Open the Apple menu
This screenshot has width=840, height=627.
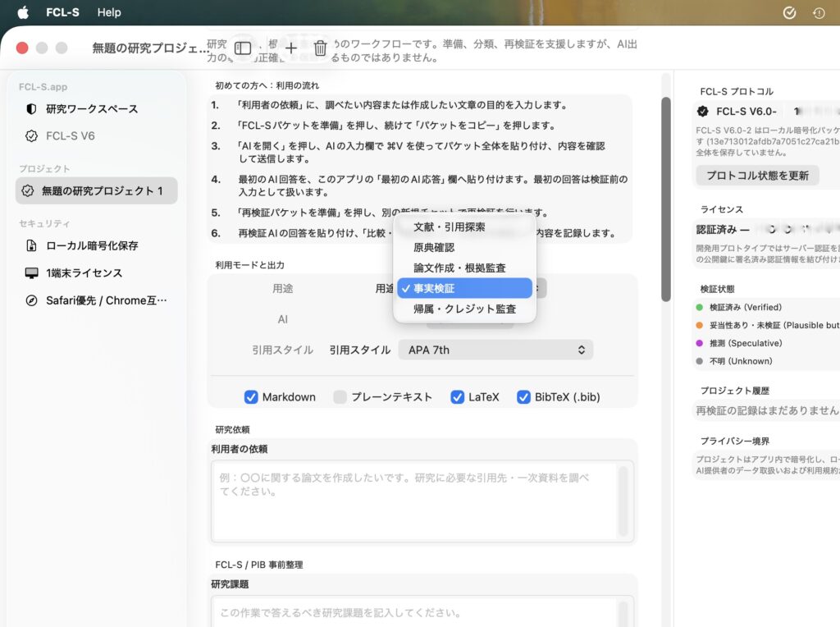pos(23,12)
